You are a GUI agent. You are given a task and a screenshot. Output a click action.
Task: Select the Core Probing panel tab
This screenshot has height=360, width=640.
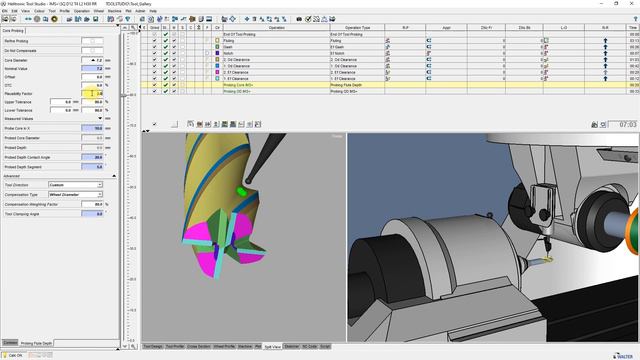13,31
